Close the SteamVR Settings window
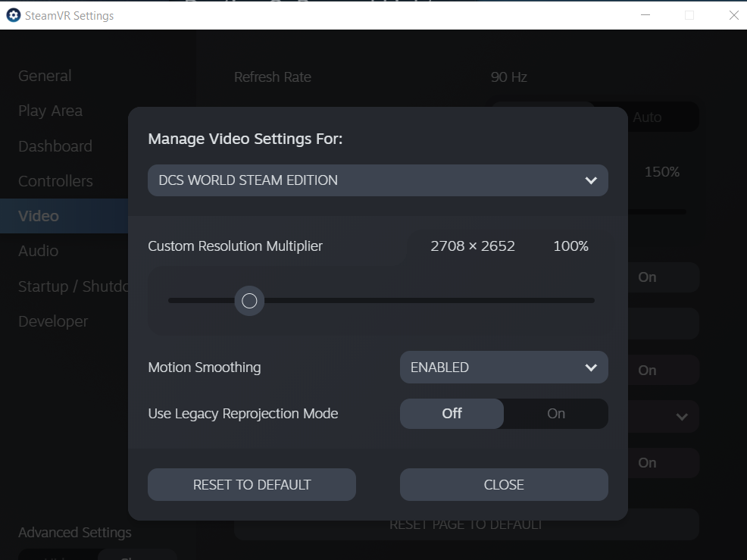Image resolution: width=747 pixels, height=560 pixels. (733, 15)
